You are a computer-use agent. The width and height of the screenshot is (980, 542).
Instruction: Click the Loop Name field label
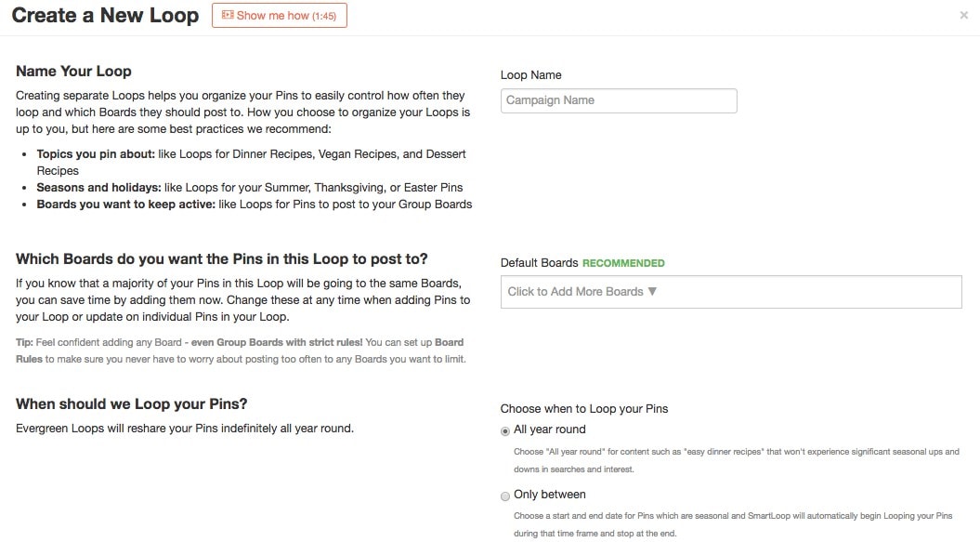(x=530, y=75)
